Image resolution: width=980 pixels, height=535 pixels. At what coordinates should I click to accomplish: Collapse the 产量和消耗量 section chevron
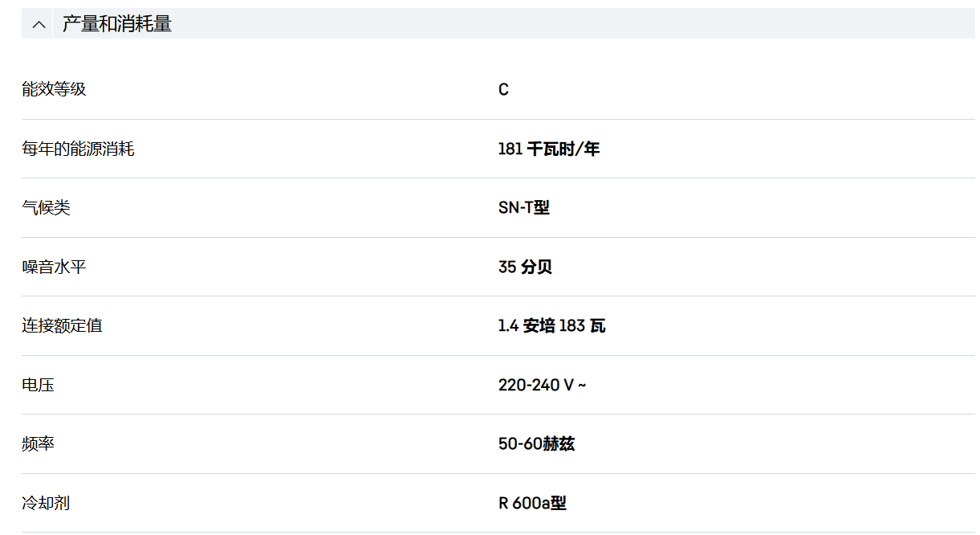39,25
